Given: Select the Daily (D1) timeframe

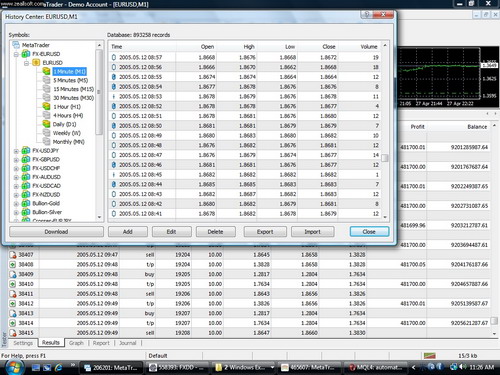Looking at the screenshot, I should [64, 124].
